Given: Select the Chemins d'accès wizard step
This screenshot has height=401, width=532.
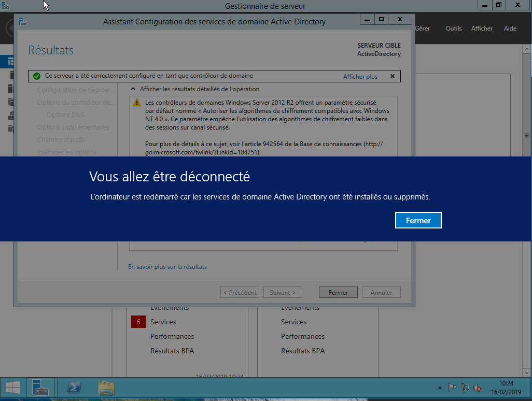Looking at the screenshot, I should click(61, 140).
